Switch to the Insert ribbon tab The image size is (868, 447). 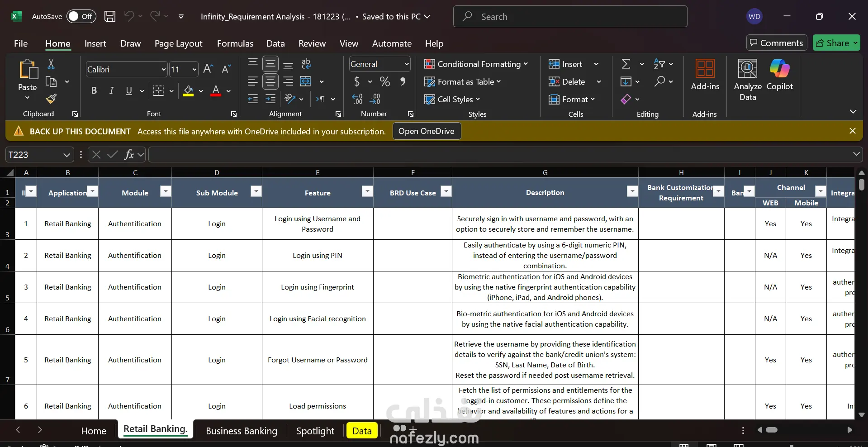point(95,43)
